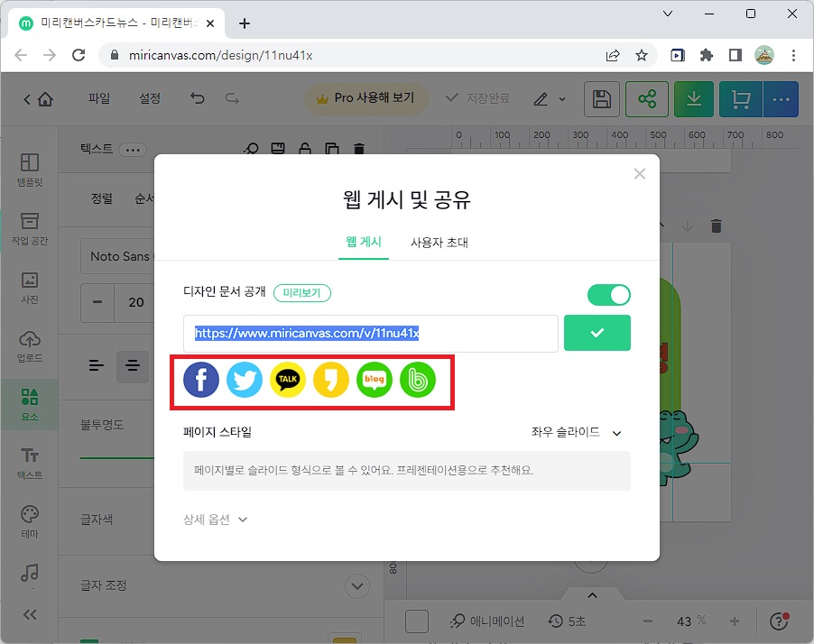
Task: Click the Noto Sans font selector
Action: [118, 256]
